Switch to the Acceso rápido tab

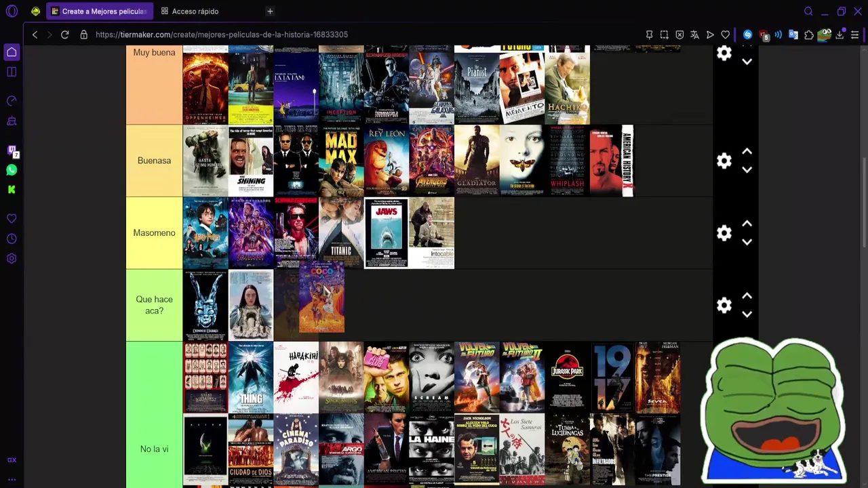[190, 11]
